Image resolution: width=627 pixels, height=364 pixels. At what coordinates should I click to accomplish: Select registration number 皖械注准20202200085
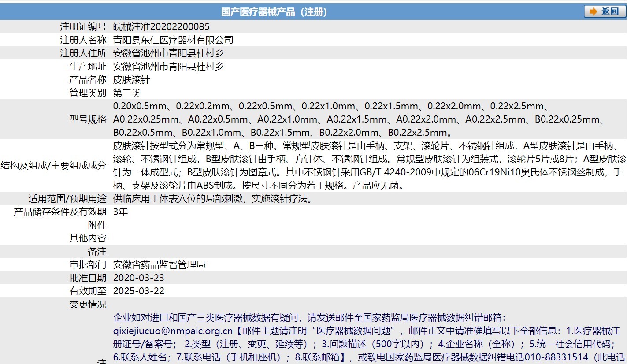161,26
